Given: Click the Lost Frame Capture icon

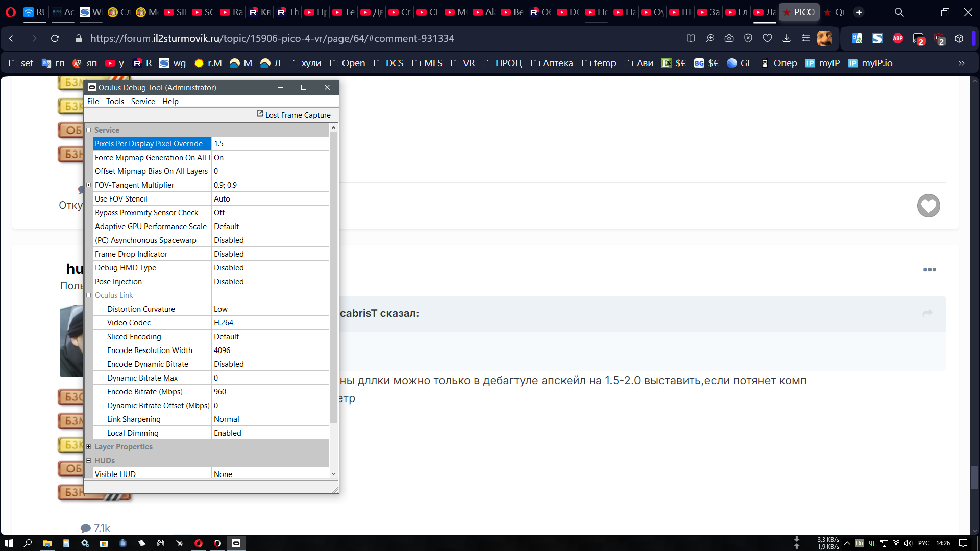Looking at the screenshot, I should coord(260,114).
